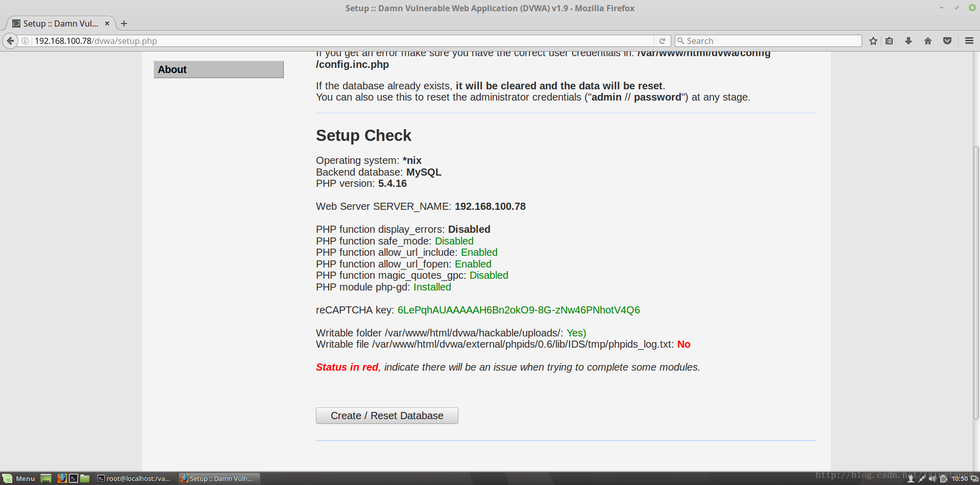980x485 pixels.
Task: Click Show Desktop icon in taskbar
Action: [x=46, y=478]
